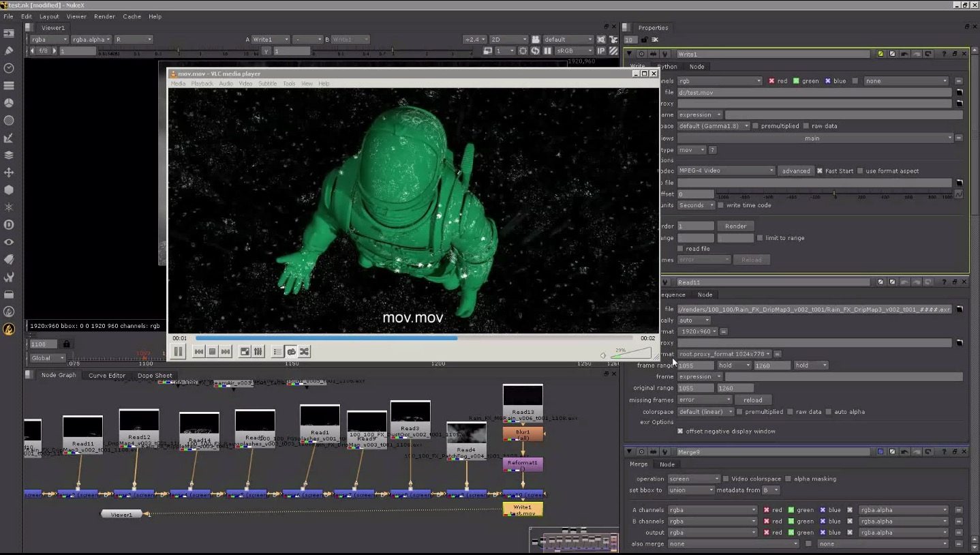The width and height of the screenshot is (980, 555).
Task: Open Merge9 operation screen dropdown
Action: 693,479
